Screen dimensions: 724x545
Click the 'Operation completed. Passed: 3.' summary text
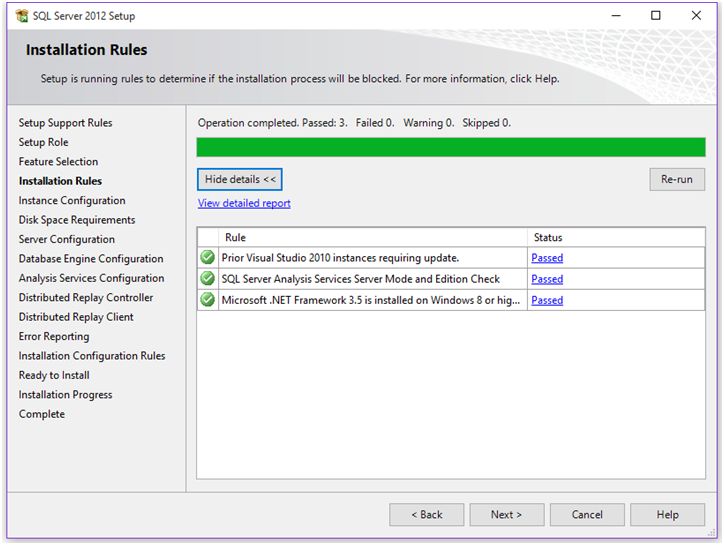(272, 123)
